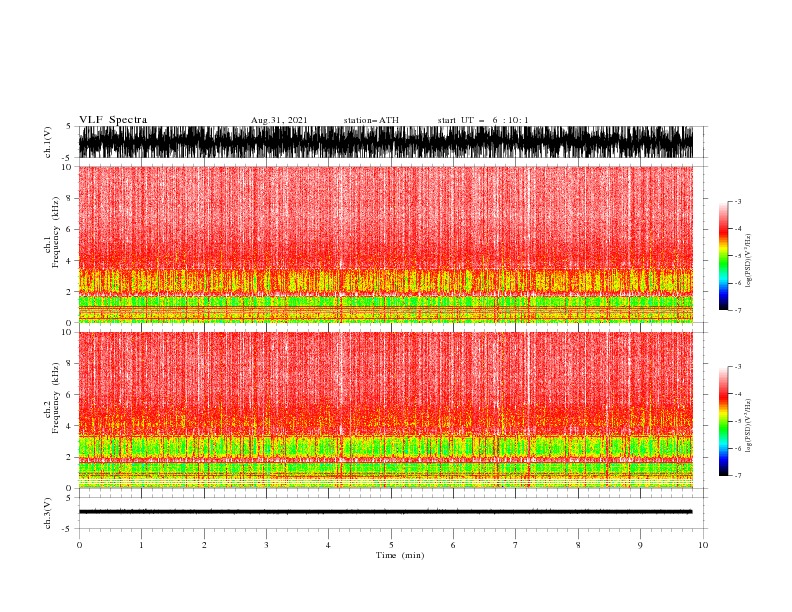Image resolution: width=792 pixels, height=612 pixels.
Task: Click the time axis tick label "1"
Action: 141,545
